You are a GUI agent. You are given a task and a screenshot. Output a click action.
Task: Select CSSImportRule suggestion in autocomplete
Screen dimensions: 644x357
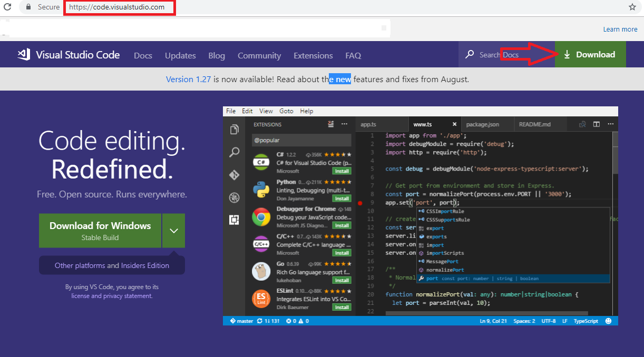pos(445,211)
